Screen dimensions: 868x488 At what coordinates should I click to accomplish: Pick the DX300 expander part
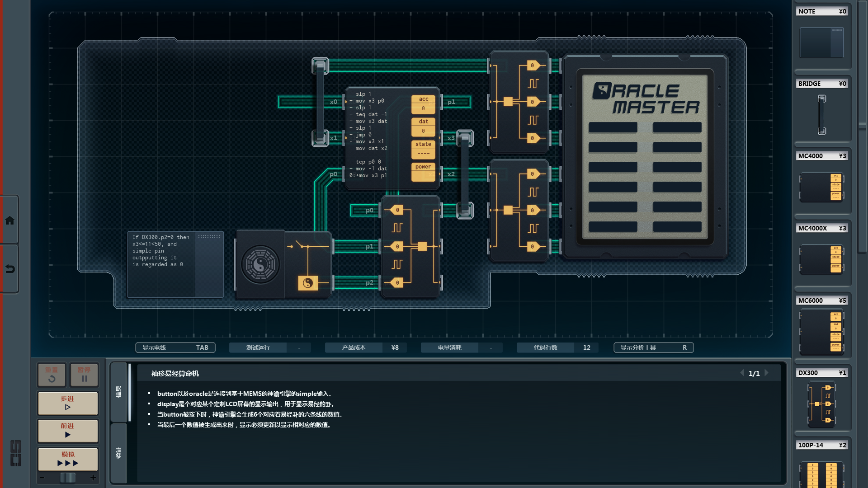(821, 404)
